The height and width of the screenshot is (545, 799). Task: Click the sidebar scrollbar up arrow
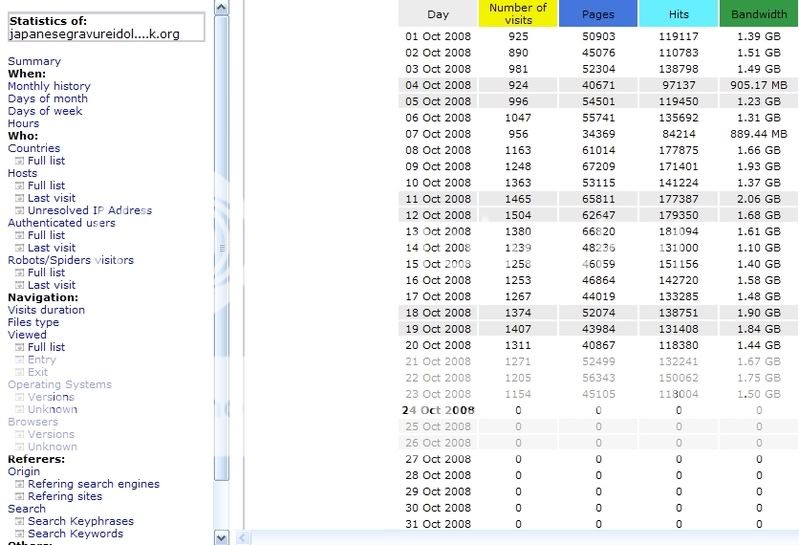[x=222, y=7]
